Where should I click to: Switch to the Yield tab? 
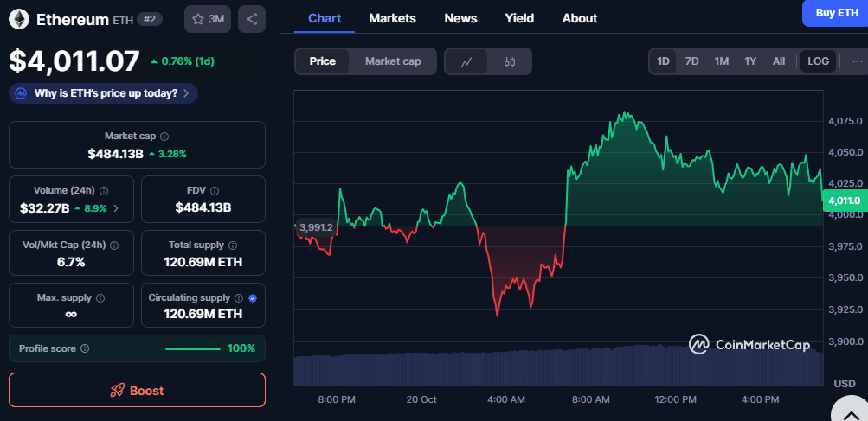point(519,18)
